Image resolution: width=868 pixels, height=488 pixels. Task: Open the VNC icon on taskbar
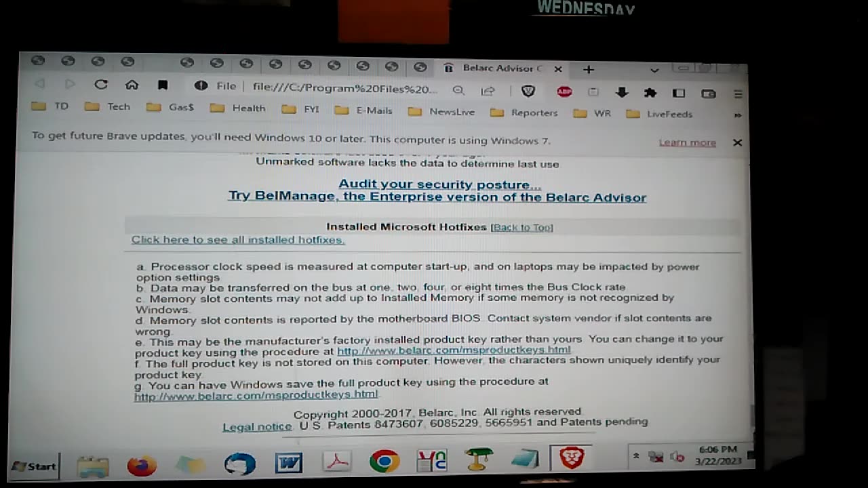click(x=432, y=460)
